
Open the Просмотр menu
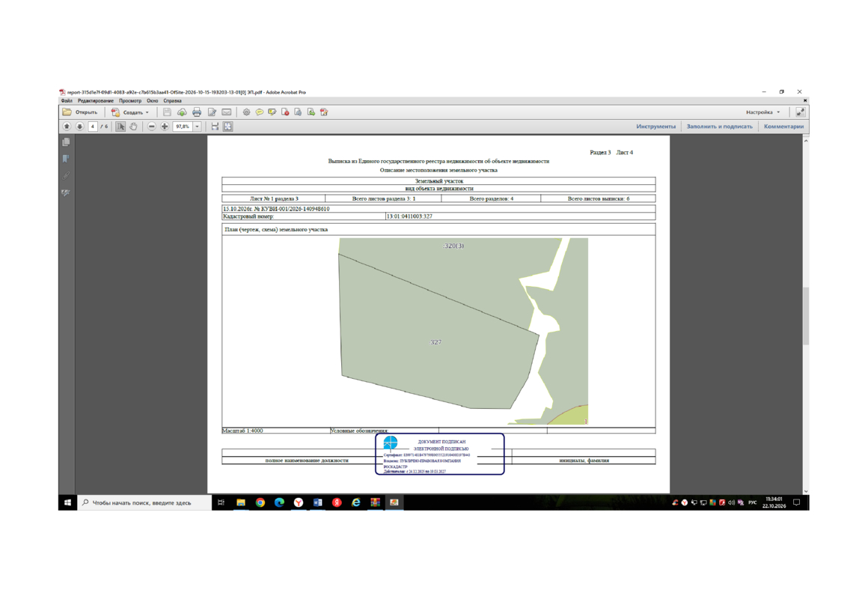[x=130, y=101]
